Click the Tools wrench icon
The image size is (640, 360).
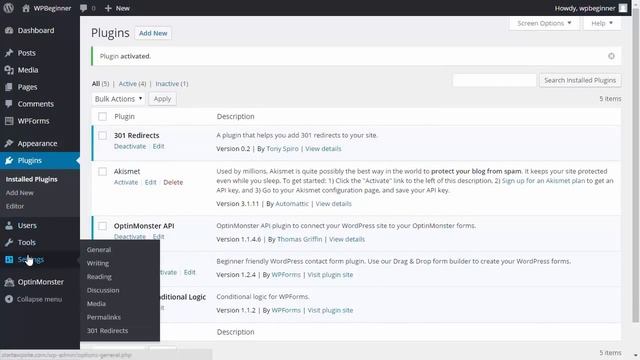point(9,242)
